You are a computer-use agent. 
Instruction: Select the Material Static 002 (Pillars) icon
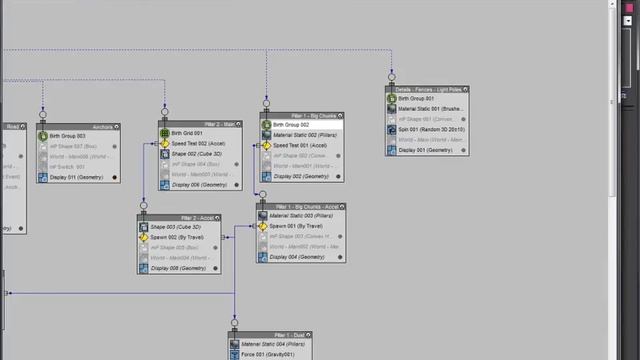(x=267, y=135)
